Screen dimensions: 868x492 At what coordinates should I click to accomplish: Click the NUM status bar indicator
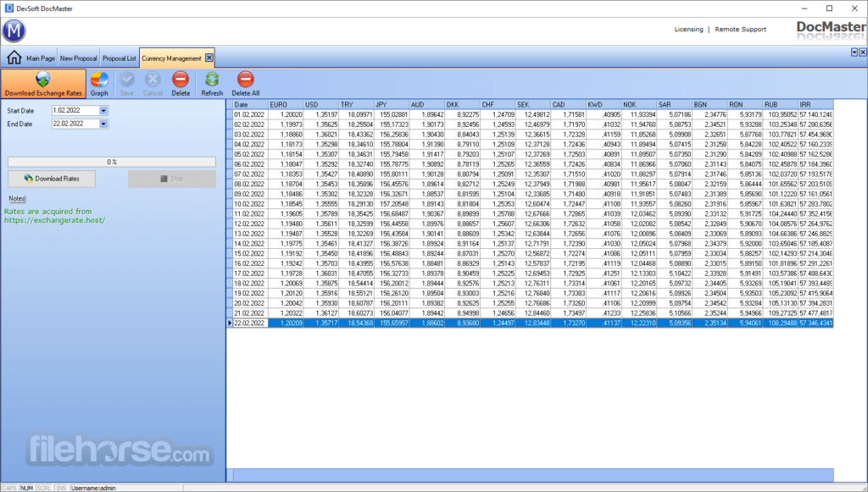(26, 488)
